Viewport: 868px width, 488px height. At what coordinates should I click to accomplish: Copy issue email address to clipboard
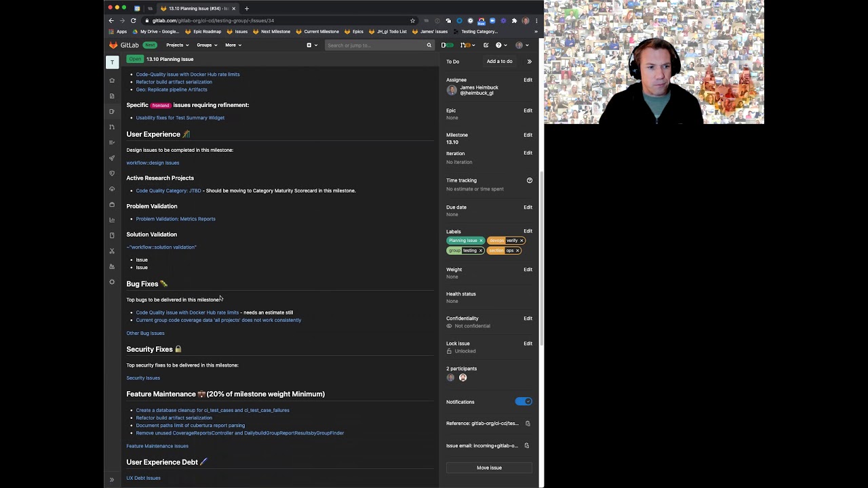tap(527, 446)
